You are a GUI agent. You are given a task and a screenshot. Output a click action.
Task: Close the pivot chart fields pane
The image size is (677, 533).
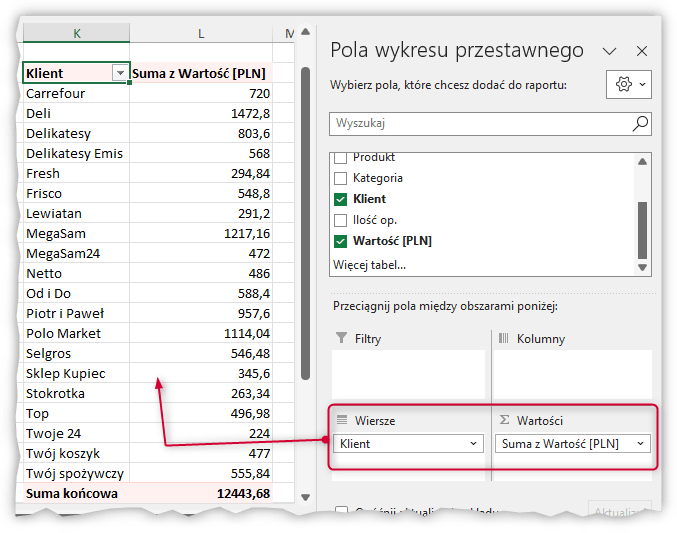pyautogui.click(x=642, y=51)
